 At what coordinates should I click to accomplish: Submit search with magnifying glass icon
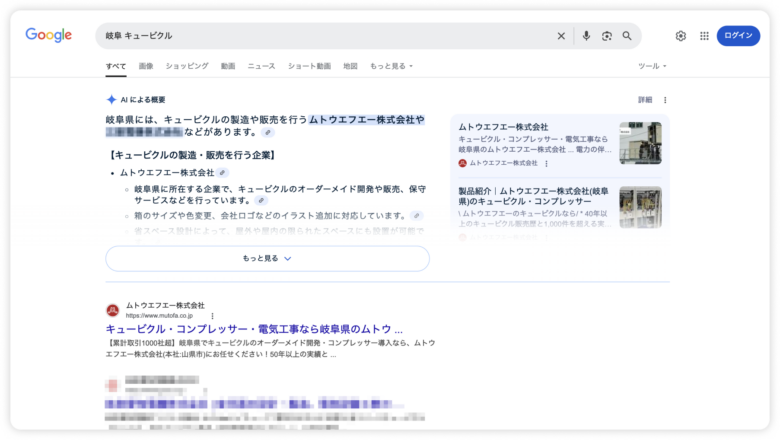[627, 36]
